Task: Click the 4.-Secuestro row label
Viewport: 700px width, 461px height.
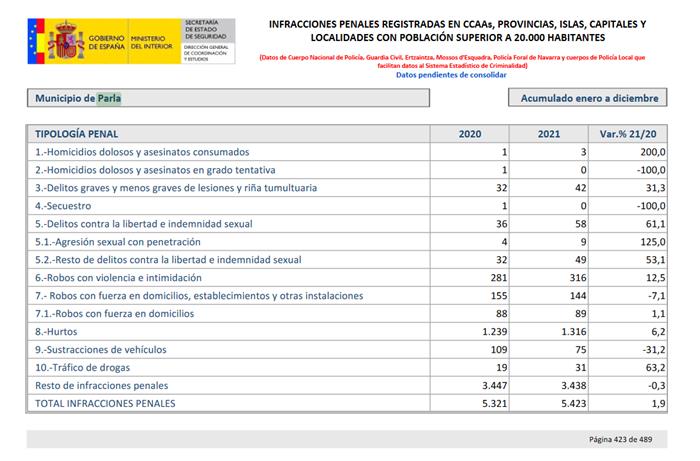Action: (x=64, y=205)
